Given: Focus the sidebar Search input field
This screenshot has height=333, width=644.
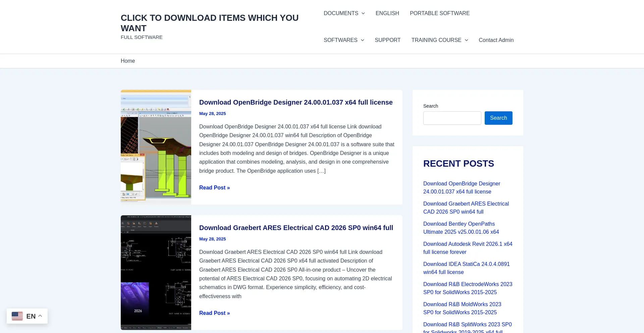Looking at the screenshot, I should point(452,118).
